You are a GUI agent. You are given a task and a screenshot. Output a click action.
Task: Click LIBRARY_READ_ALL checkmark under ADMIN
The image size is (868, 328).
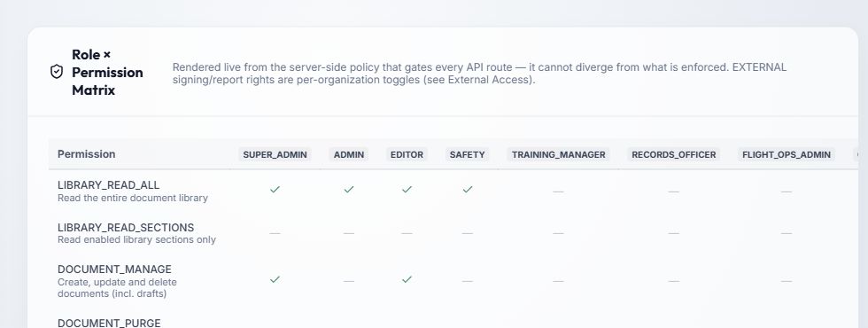[x=349, y=190]
